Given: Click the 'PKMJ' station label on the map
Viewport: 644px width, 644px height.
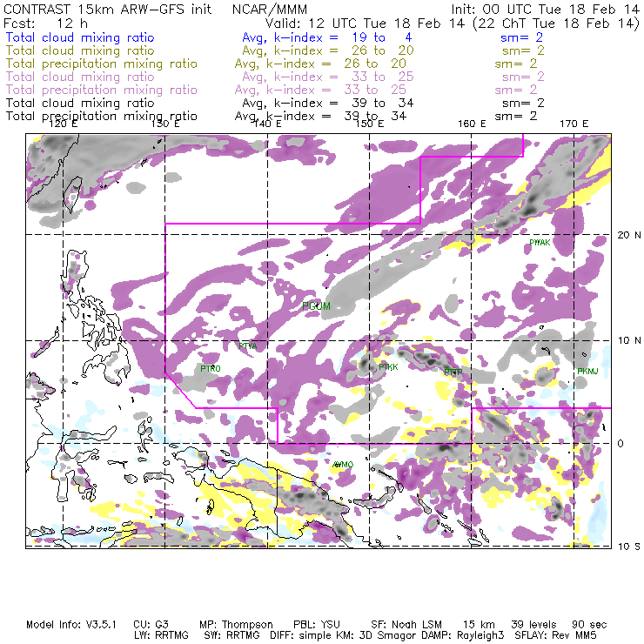Looking at the screenshot, I should point(587,372).
